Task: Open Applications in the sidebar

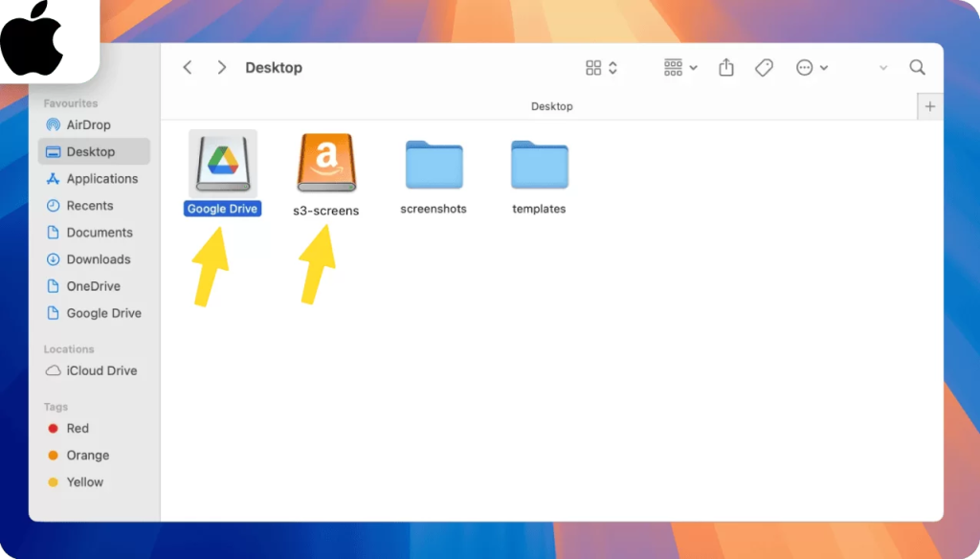Action: [101, 179]
